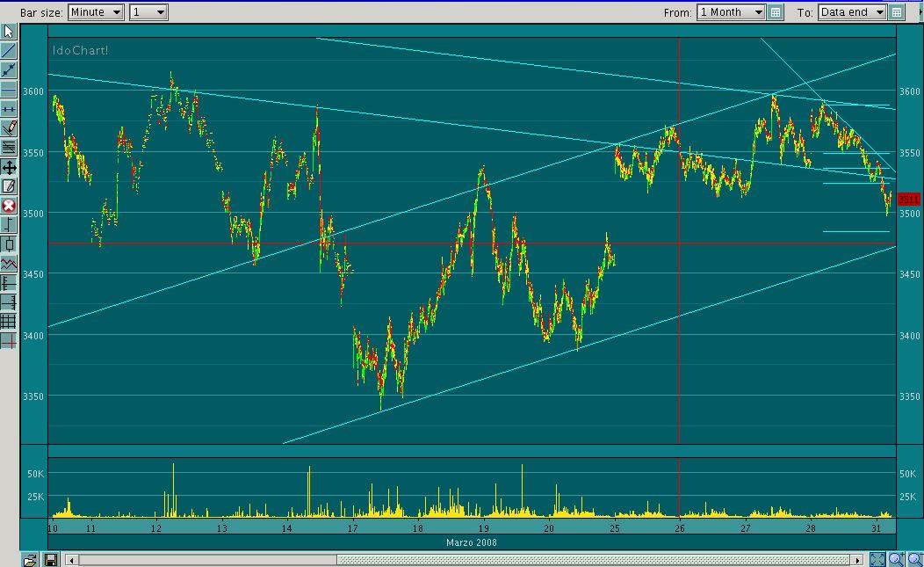Click the zoom in magnifier icon
Viewport: 924px width, 567px height.
896,559
